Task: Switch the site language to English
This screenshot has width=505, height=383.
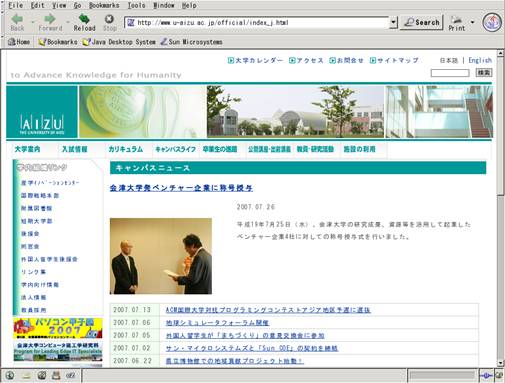Action: (480, 60)
